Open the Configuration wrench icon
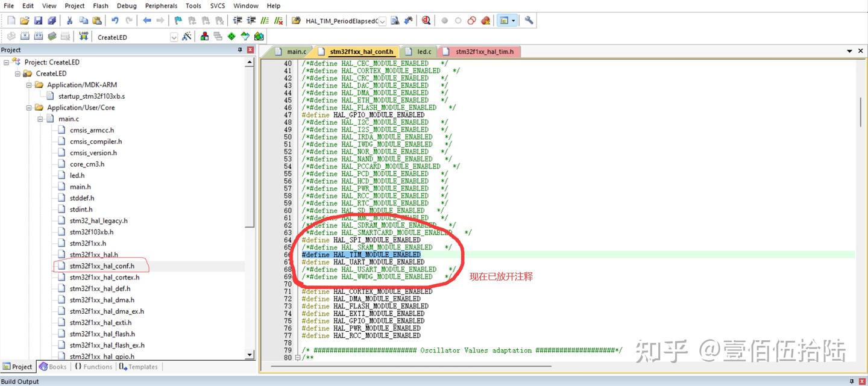Screen dimensions: 868x386 [x=529, y=20]
